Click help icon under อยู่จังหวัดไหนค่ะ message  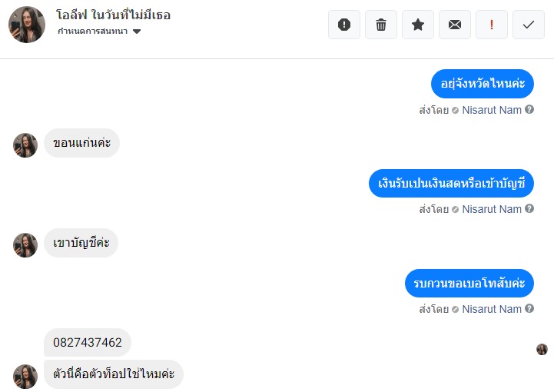click(529, 110)
